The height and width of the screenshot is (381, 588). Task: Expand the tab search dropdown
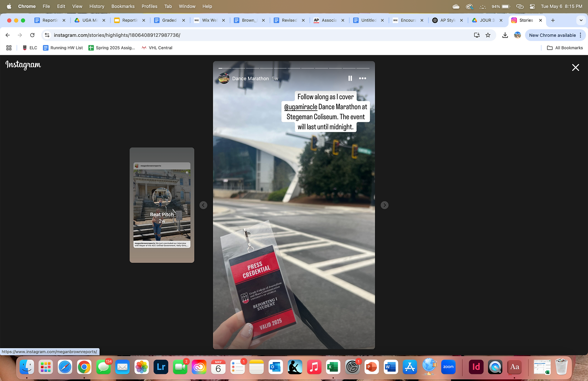581,20
